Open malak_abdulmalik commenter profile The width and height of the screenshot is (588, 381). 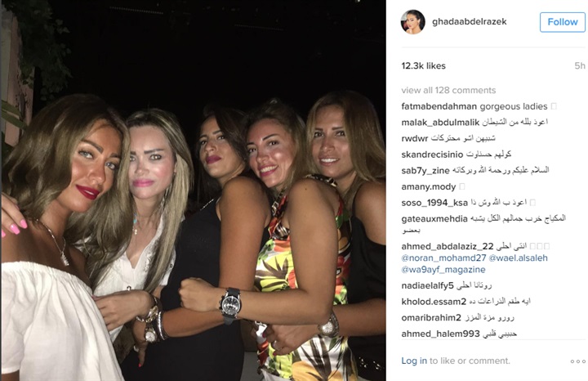(440, 123)
